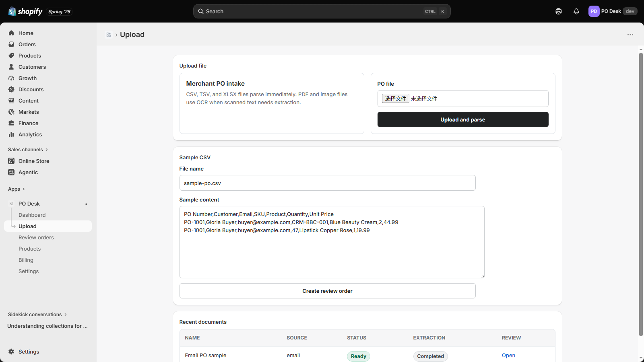Click the Spring '26 edition badge
The image size is (644, 362).
60,12
